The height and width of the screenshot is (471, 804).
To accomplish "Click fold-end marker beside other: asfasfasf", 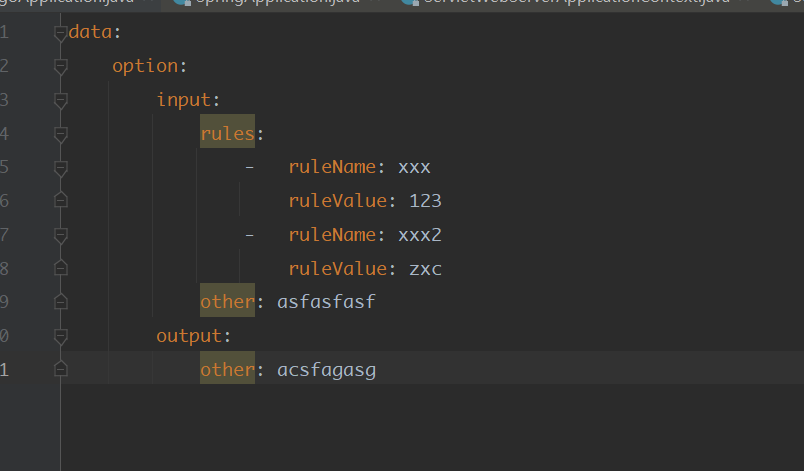I will [x=61, y=301].
